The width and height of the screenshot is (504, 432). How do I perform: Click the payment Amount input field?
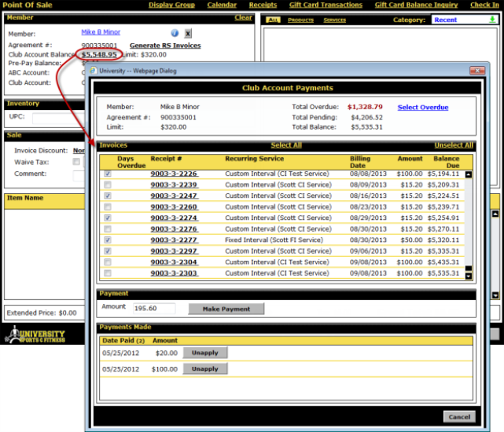[x=153, y=309]
